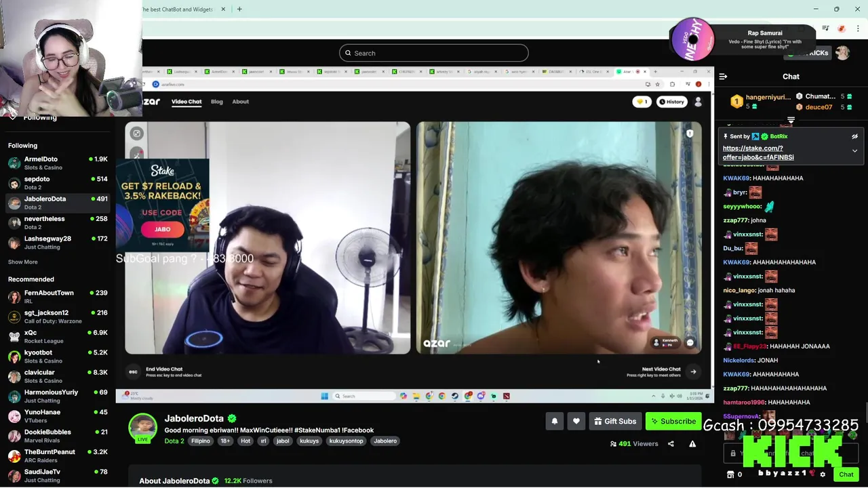The width and height of the screenshot is (868, 488).
Task: Open Dota 2 icon in streamed taskbar
Action: (507, 396)
